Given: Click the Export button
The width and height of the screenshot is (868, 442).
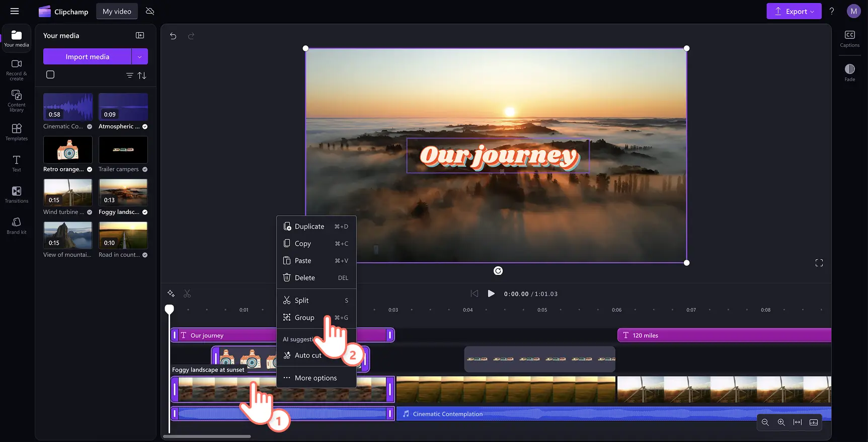Looking at the screenshot, I should [794, 11].
